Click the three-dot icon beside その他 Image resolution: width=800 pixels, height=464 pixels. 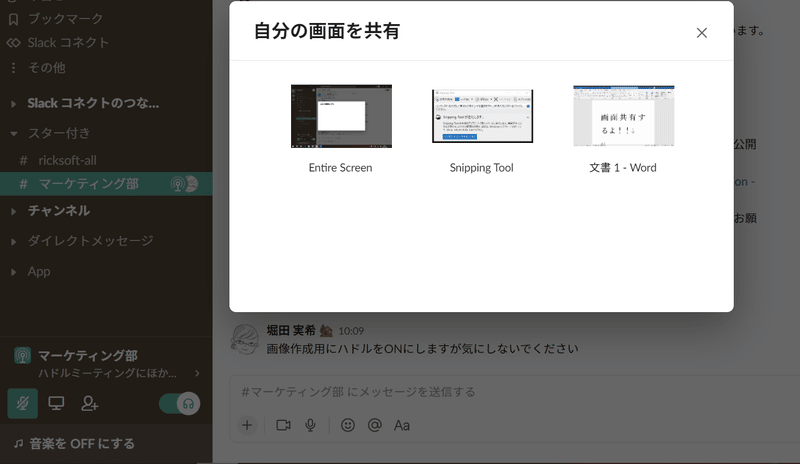(13, 67)
